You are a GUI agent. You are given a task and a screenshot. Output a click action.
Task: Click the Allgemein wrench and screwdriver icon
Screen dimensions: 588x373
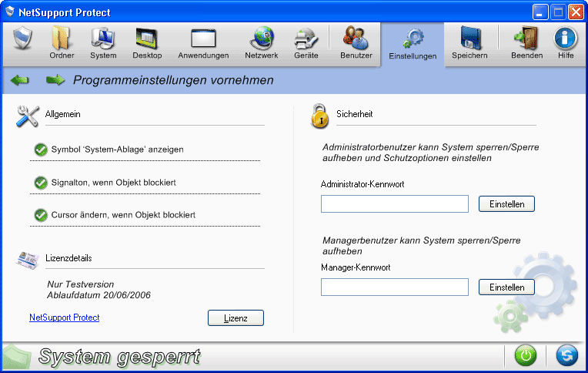pos(28,116)
